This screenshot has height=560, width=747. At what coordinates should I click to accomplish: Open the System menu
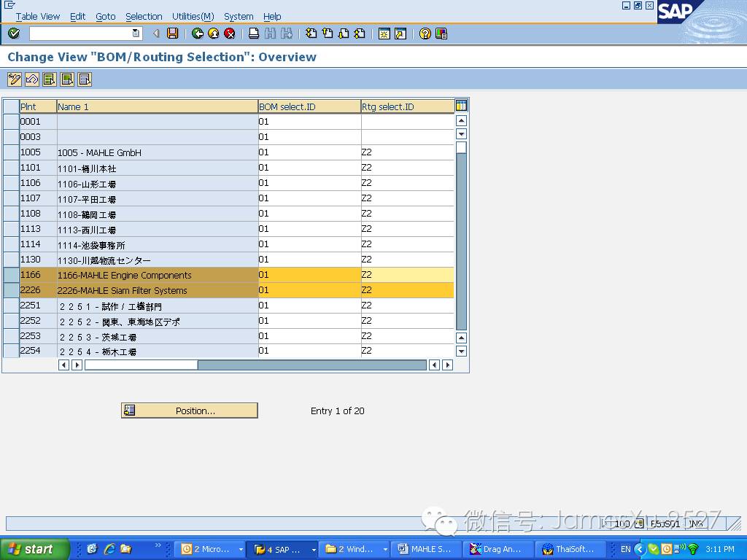click(x=239, y=16)
